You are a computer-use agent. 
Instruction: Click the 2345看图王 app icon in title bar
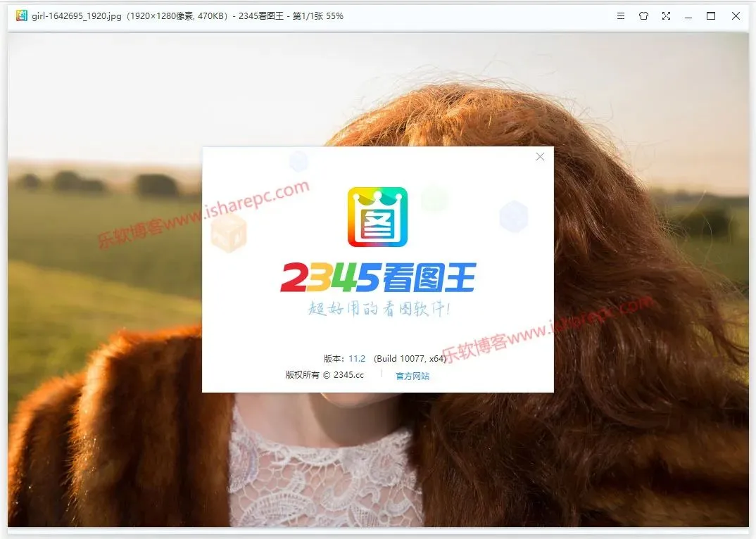pos(21,16)
